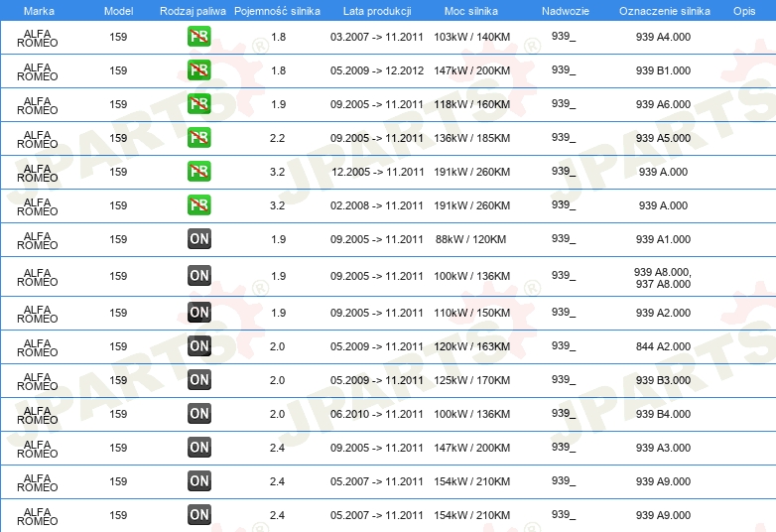This screenshot has width=776, height=532.
Task: Select the 125kW / 170KM cell
Action: coord(471,379)
